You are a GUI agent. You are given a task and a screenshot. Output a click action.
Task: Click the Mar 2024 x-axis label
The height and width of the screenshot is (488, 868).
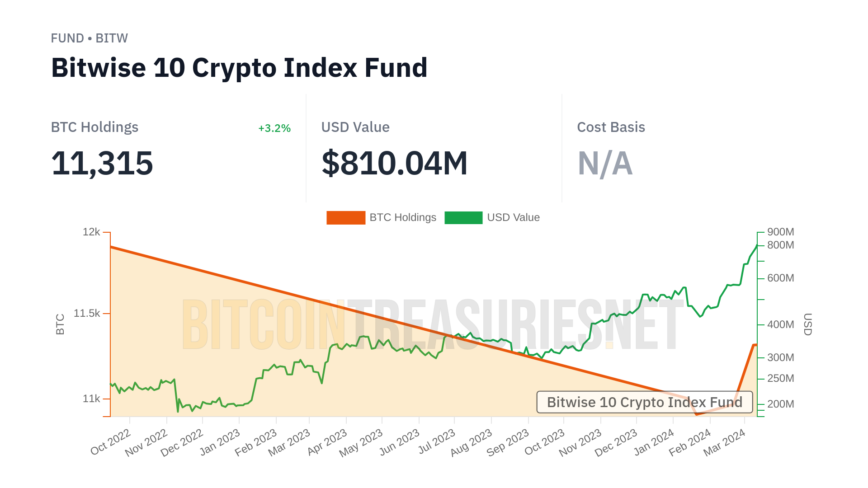[x=724, y=442]
